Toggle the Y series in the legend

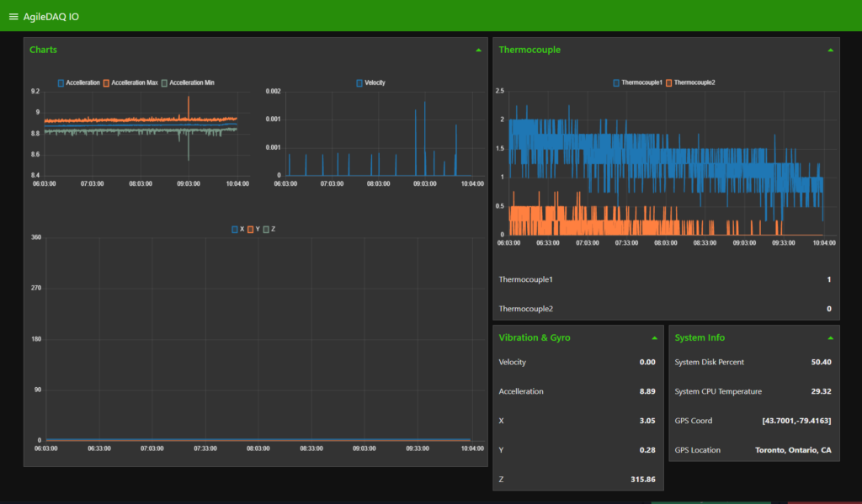[248, 228]
